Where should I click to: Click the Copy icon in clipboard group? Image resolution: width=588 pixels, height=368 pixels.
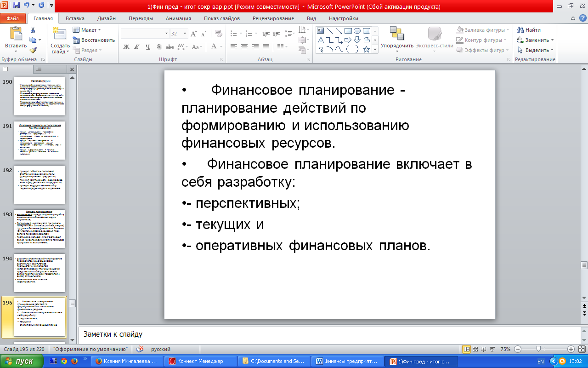33,40
